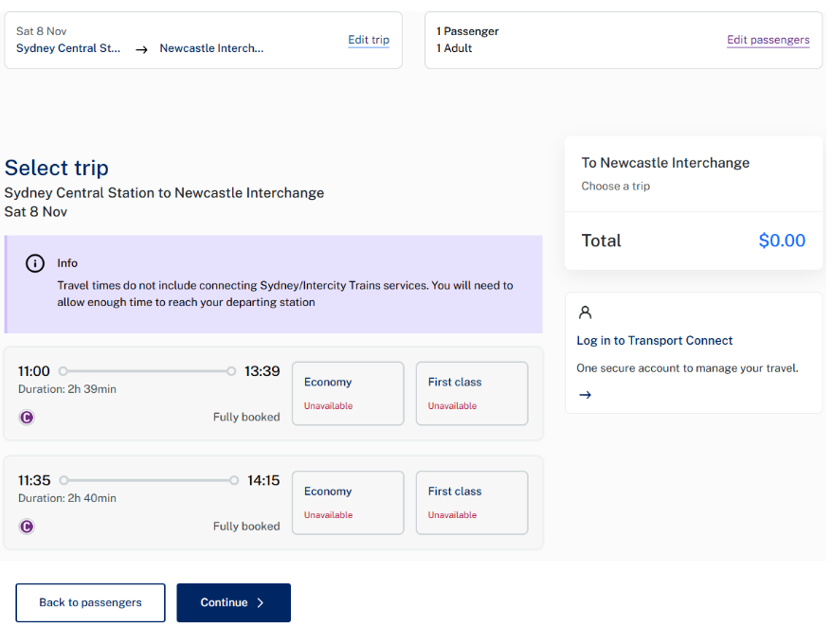Image resolution: width=832 pixels, height=644 pixels.
Task: Click the purple C icon on 11:35 trip
Action: click(27, 527)
